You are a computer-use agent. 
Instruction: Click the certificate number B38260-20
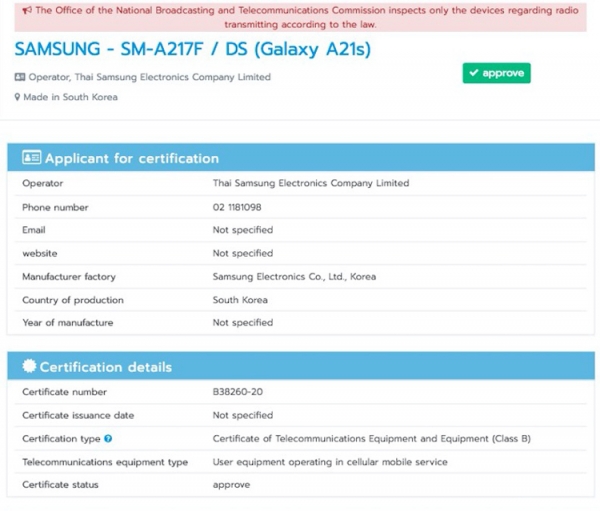click(x=237, y=392)
